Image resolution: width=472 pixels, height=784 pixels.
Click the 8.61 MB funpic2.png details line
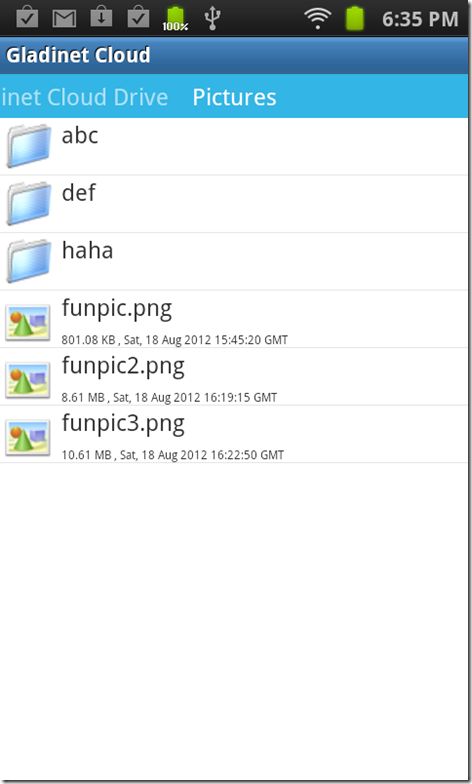tap(169, 398)
